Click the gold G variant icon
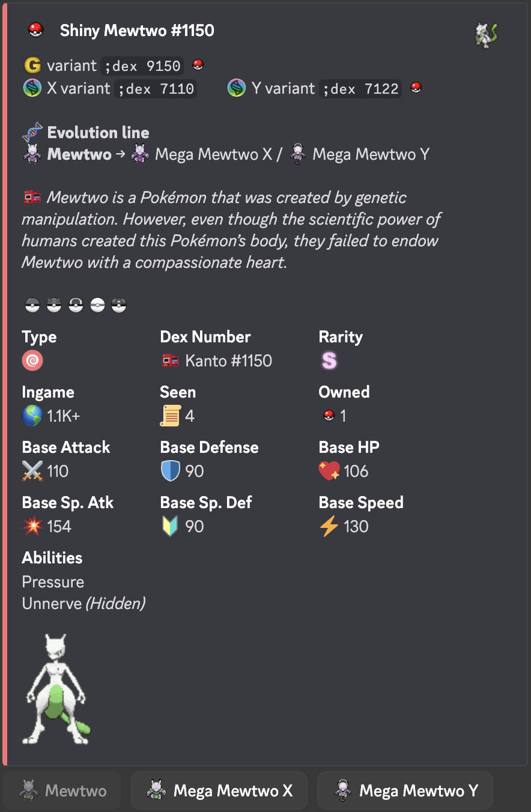531x812 pixels. tap(32, 65)
